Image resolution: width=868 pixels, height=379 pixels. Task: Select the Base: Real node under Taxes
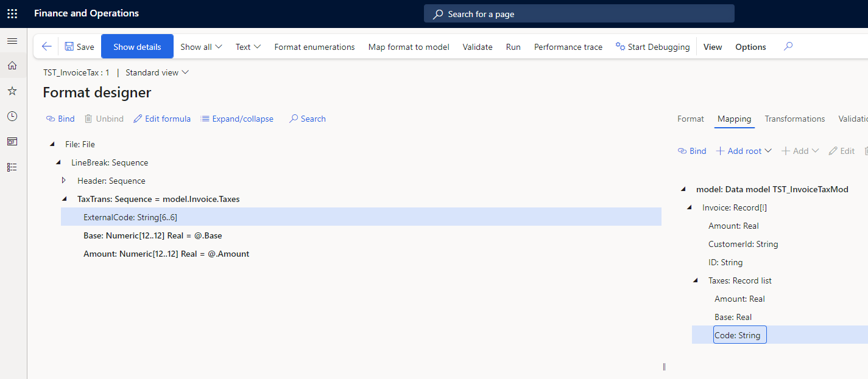[733, 317]
